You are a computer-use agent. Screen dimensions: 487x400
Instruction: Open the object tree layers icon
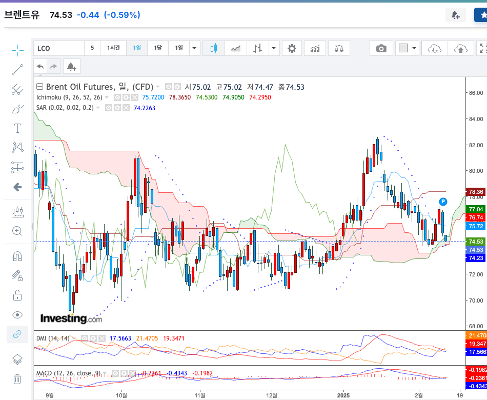coord(17,359)
